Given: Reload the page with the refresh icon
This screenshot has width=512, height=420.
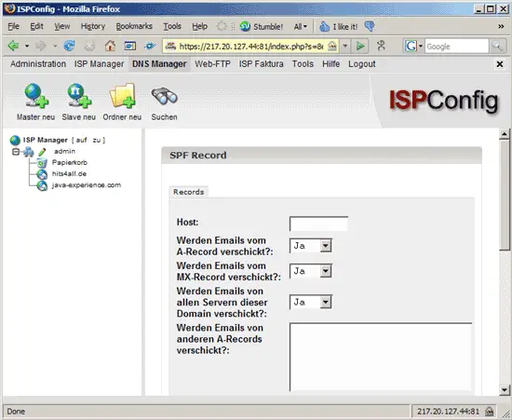Looking at the screenshot, I should point(69,46).
